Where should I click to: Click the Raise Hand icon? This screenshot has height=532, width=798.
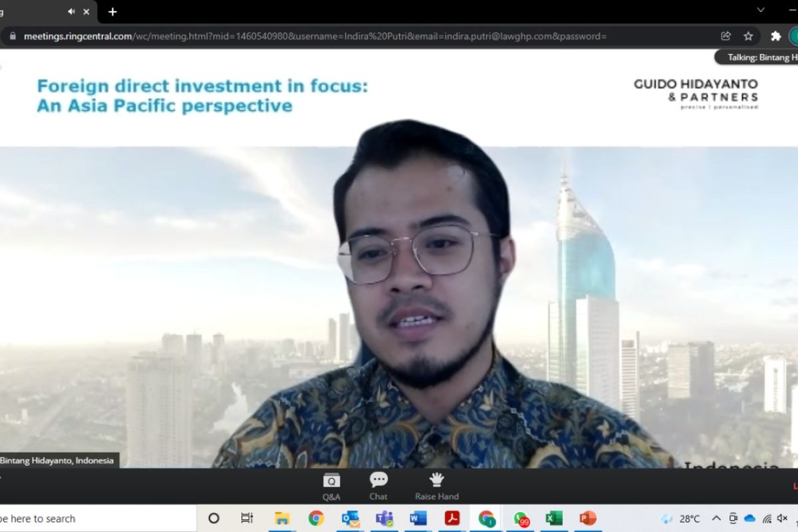436,485
